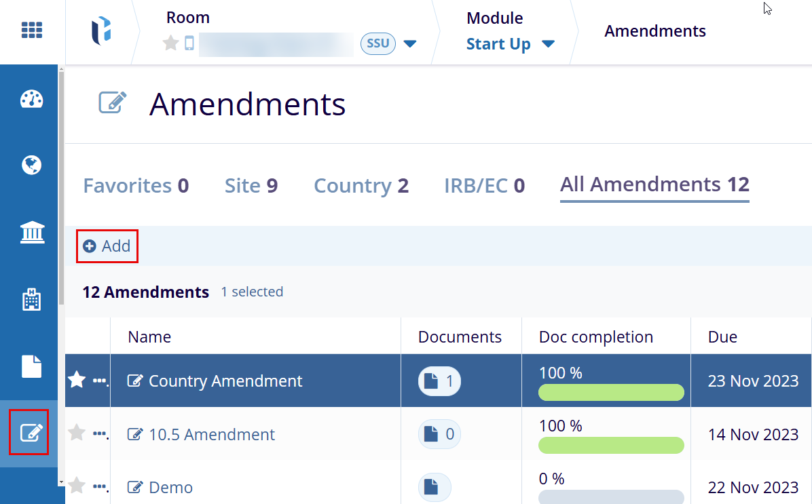Click the Country Amendment completion progress bar
This screenshot has height=504, width=812.
pyautogui.click(x=610, y=393)
